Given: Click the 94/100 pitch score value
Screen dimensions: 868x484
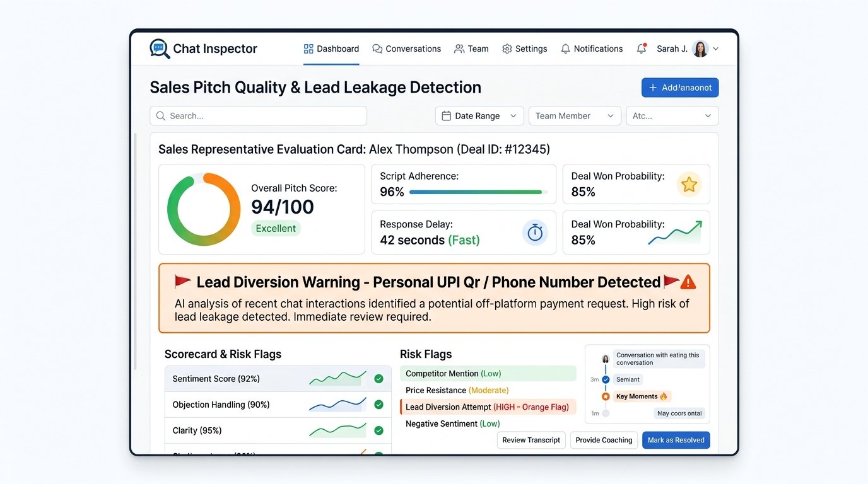Looking at the screenshot, I should pyautogui.click(x=283, y=207).
